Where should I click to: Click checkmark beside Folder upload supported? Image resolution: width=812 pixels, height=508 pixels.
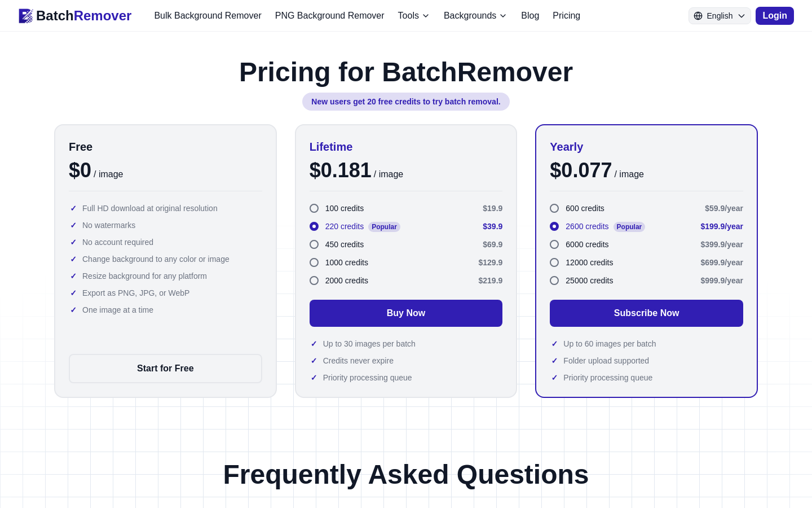coord(554,361)
